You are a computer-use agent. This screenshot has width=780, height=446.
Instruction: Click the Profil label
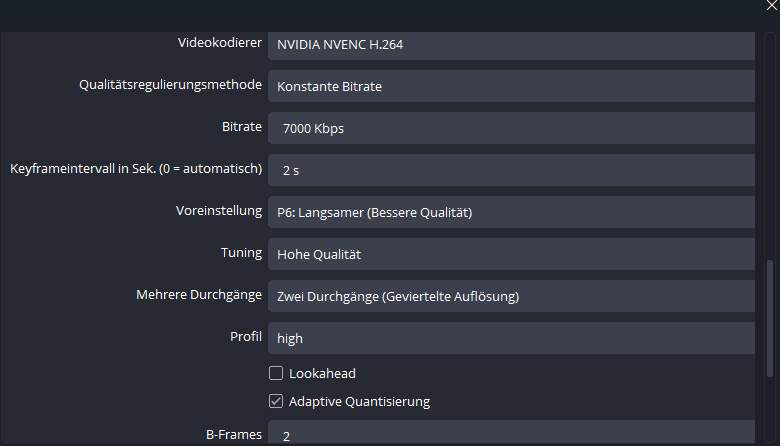click(245, 337)
